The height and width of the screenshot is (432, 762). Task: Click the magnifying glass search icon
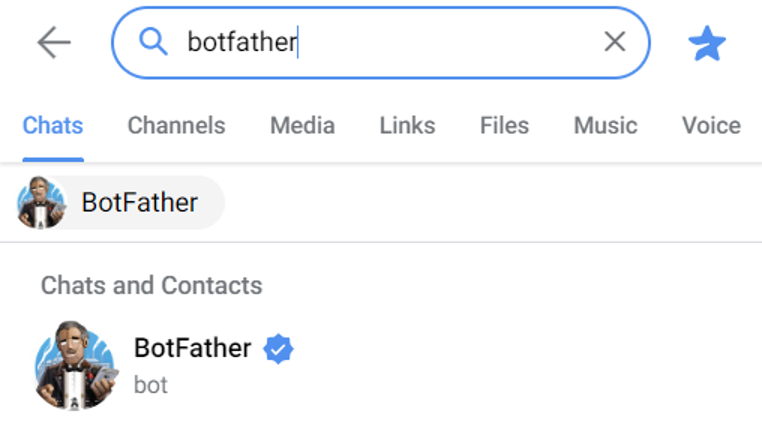[x=152, y=42]
